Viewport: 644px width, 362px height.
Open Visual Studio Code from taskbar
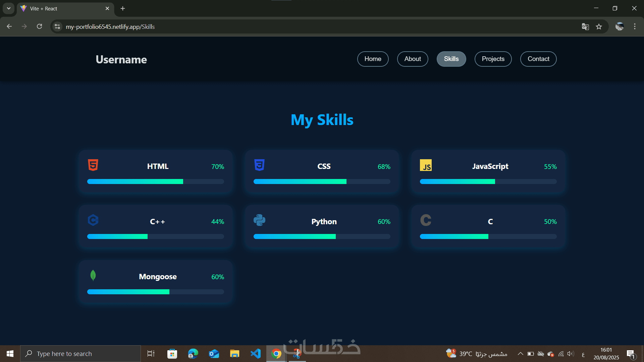(256, 354)
